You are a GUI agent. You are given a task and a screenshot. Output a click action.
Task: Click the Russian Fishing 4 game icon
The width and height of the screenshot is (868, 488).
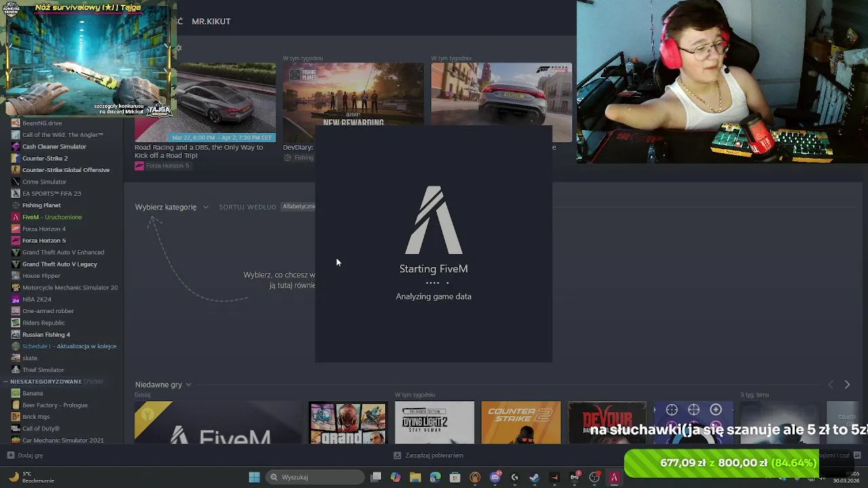16,335
